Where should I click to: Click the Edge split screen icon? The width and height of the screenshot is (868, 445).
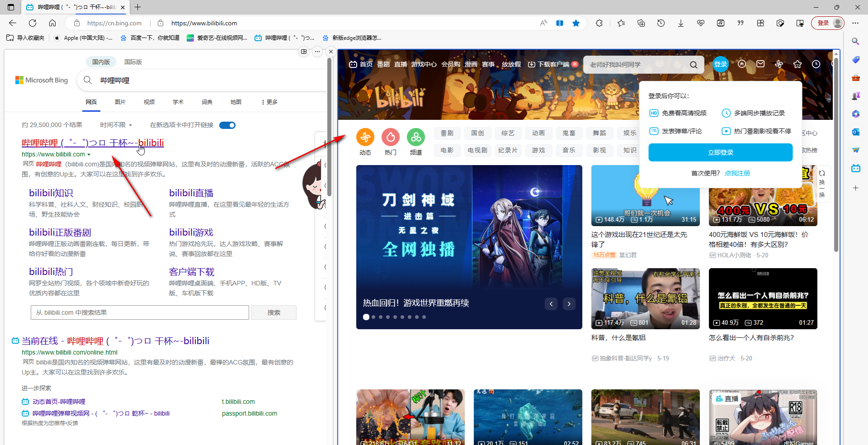point(560,23)
